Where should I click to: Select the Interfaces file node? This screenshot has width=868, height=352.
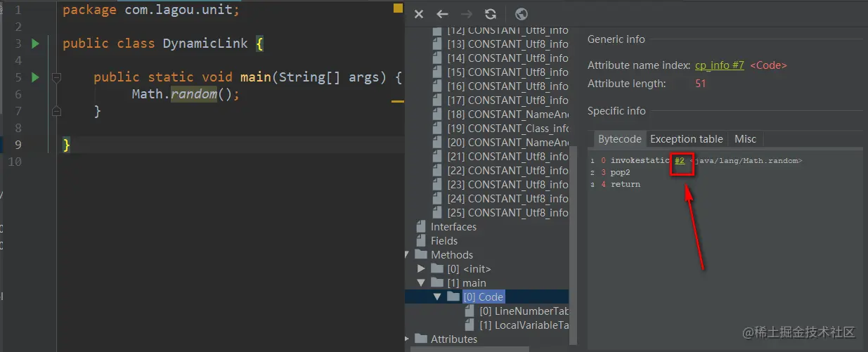tap(453, 227)
